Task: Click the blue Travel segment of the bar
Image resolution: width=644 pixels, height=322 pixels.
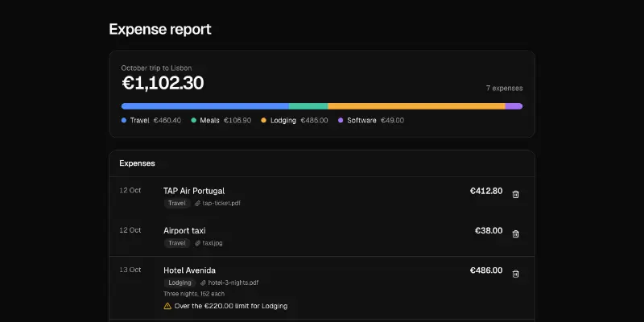Action: coord(205,106)
